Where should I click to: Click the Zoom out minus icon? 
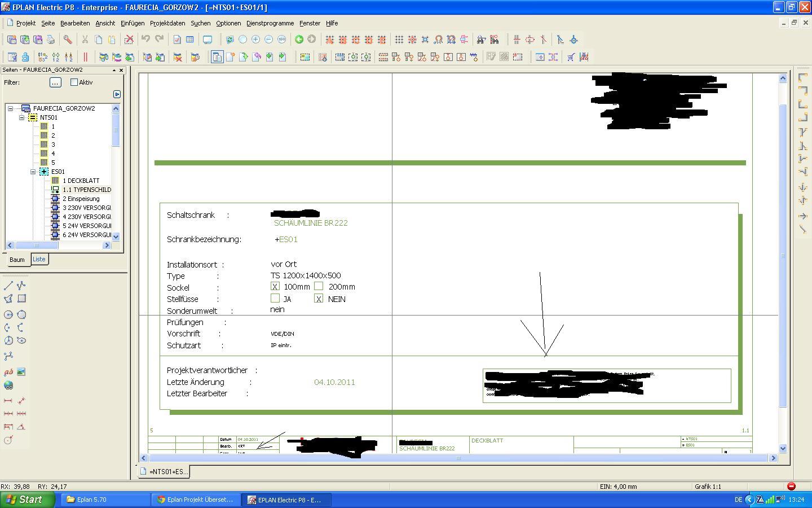coord(268,40)
